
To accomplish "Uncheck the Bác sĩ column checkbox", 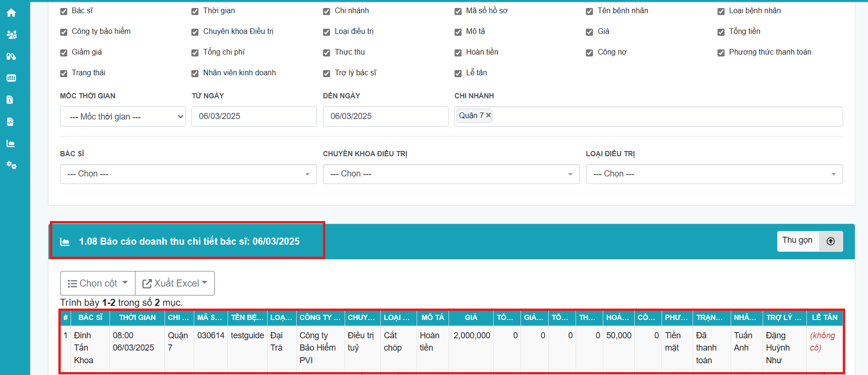I will 64,11.
